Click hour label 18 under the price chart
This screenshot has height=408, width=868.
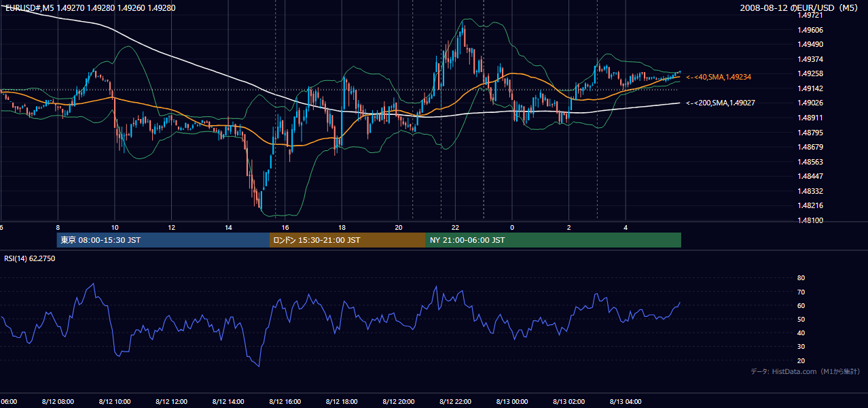[342, 227]
